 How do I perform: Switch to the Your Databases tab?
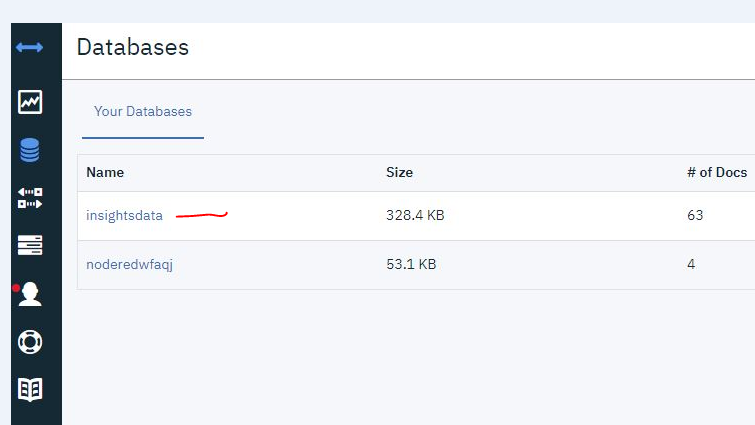(143, 112)
